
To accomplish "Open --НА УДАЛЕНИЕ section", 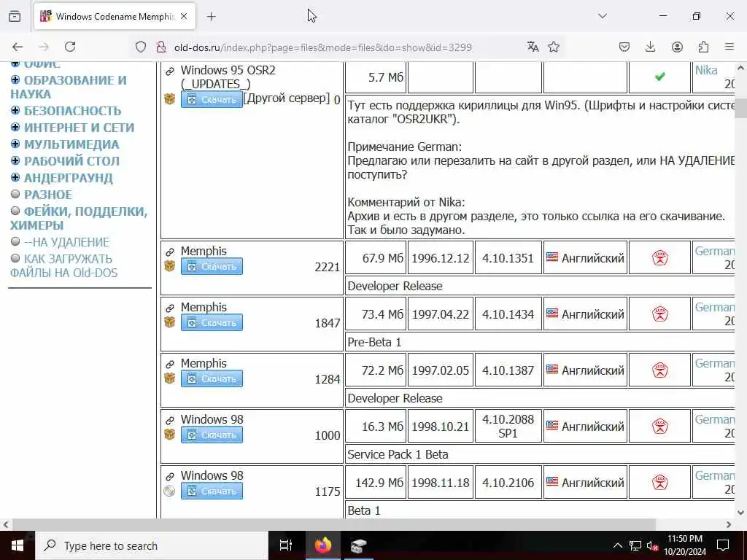I will point(66,242).
